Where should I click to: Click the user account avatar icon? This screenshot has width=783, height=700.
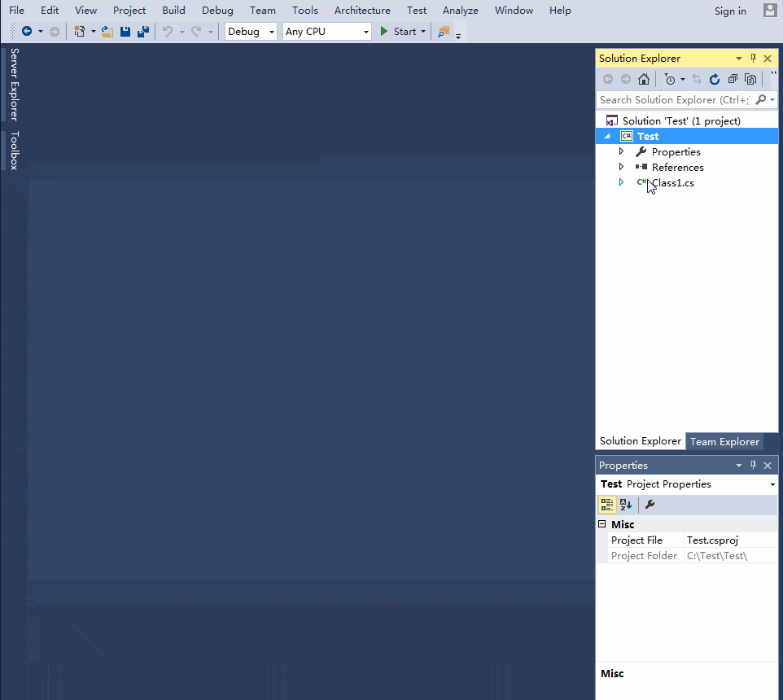[x=770, y=11]
